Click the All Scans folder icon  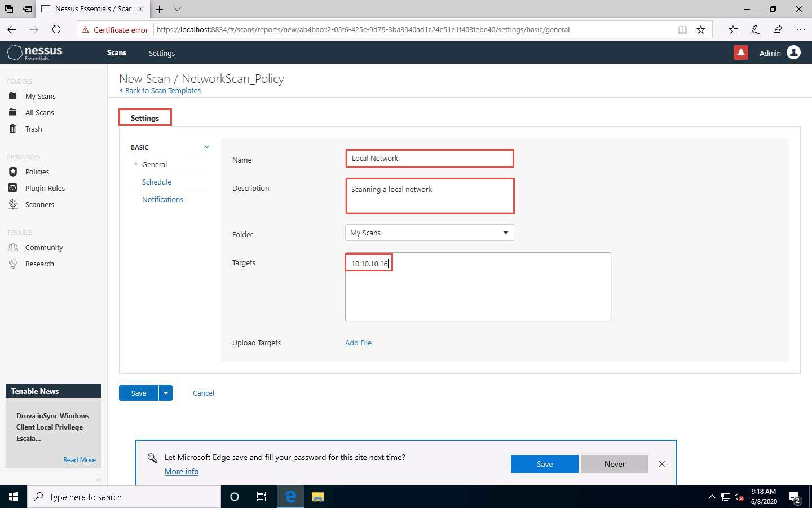pos(13,112)
